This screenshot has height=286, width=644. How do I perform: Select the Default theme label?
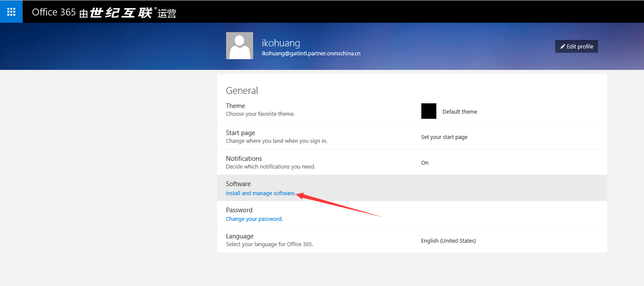(x=460, y=112)
